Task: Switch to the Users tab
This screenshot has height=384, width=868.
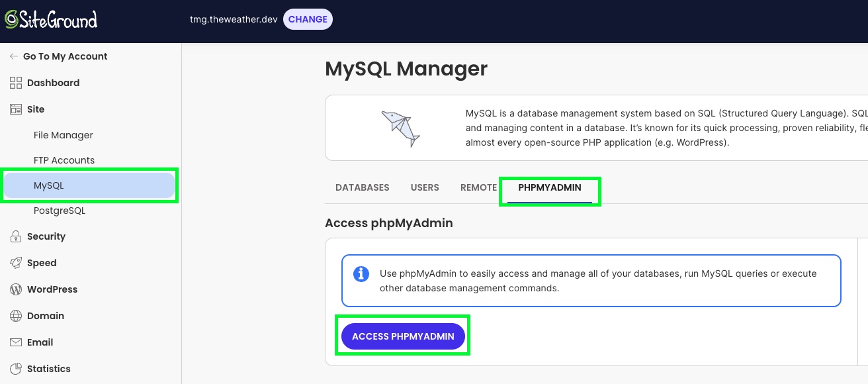Action: (x=425, y=187)
